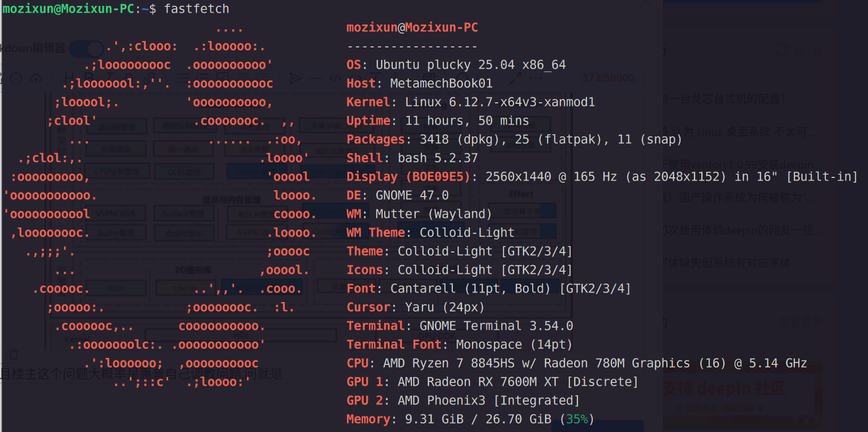Insert code block with </> icon
This screenshot has height=432, width=868.
click(x=335, y=78)
